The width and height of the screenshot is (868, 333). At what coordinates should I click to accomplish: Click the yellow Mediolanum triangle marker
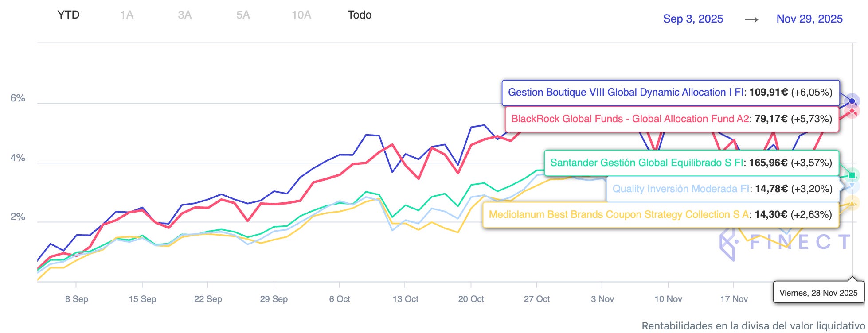[852, 204]
